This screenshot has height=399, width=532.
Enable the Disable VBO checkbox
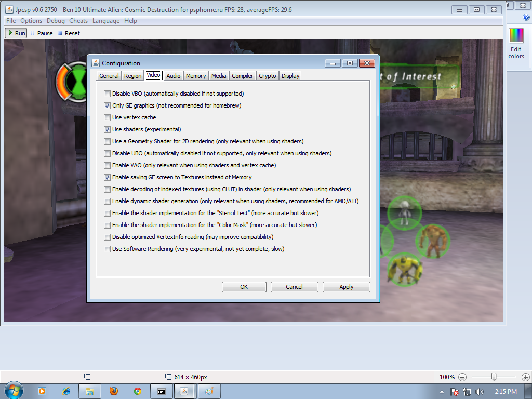pyautogui.click(x=107, y=94)
